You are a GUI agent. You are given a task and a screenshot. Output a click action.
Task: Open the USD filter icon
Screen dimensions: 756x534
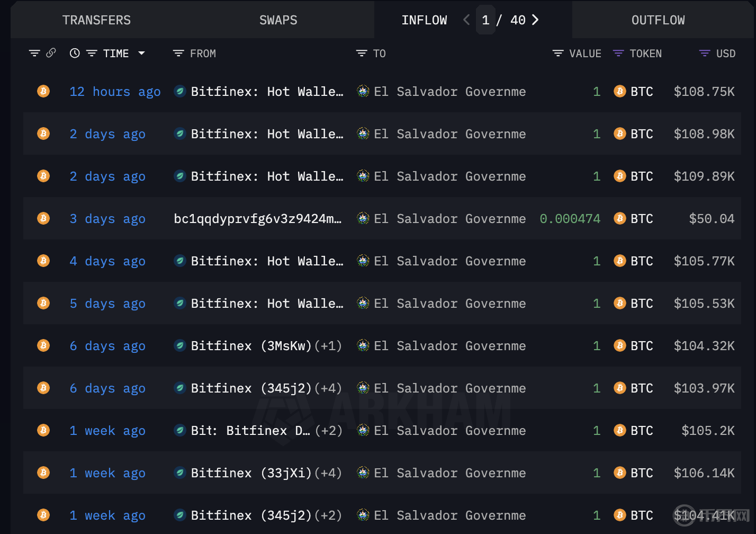tap(704, 54)
